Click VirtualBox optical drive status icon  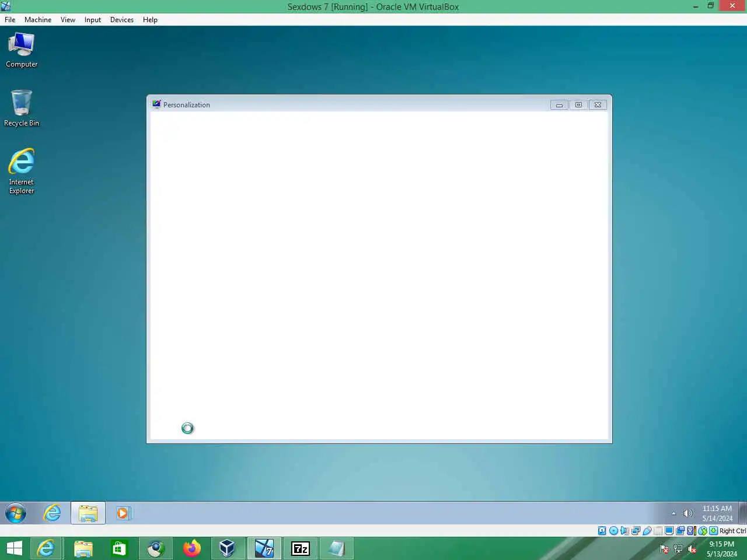[x=613, y=531]
